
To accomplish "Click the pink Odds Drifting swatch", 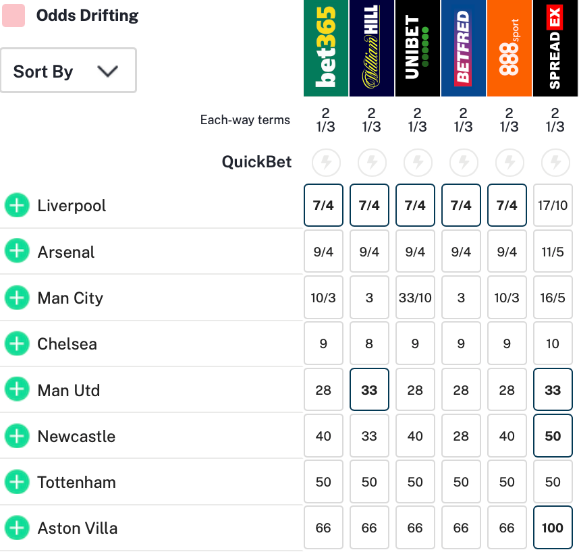I will point(14,16).
